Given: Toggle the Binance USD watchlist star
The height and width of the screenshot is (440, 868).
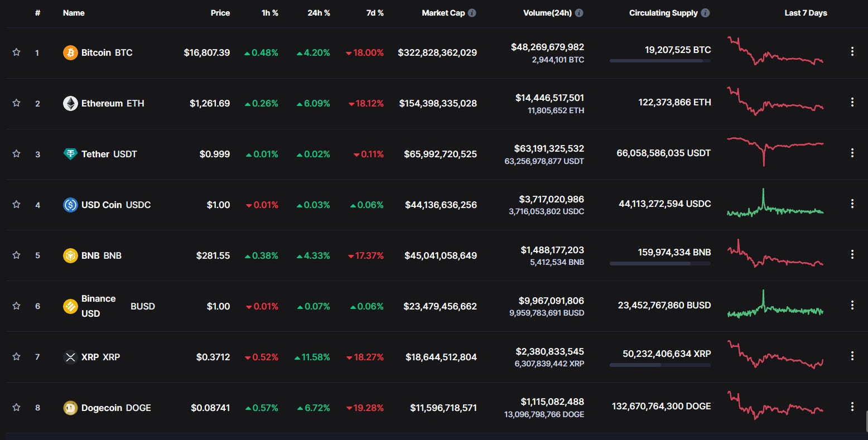Looking at the screenshot, I should click(16, 306).
